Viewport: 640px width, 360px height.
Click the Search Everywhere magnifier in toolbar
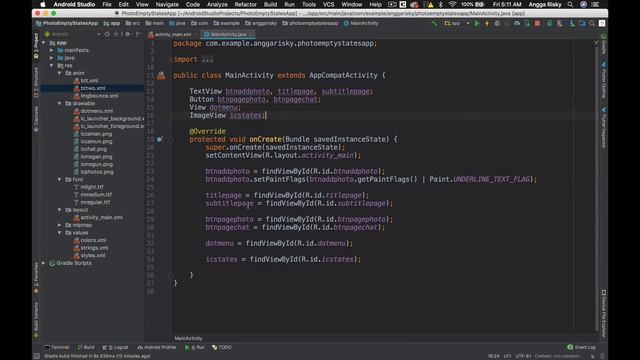592,24
